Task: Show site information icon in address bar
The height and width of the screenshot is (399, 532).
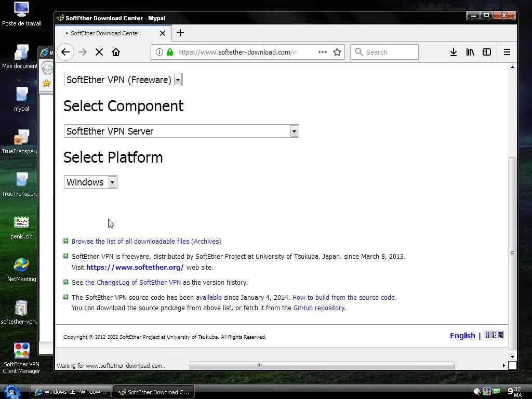Action: (x=159, y=52)
